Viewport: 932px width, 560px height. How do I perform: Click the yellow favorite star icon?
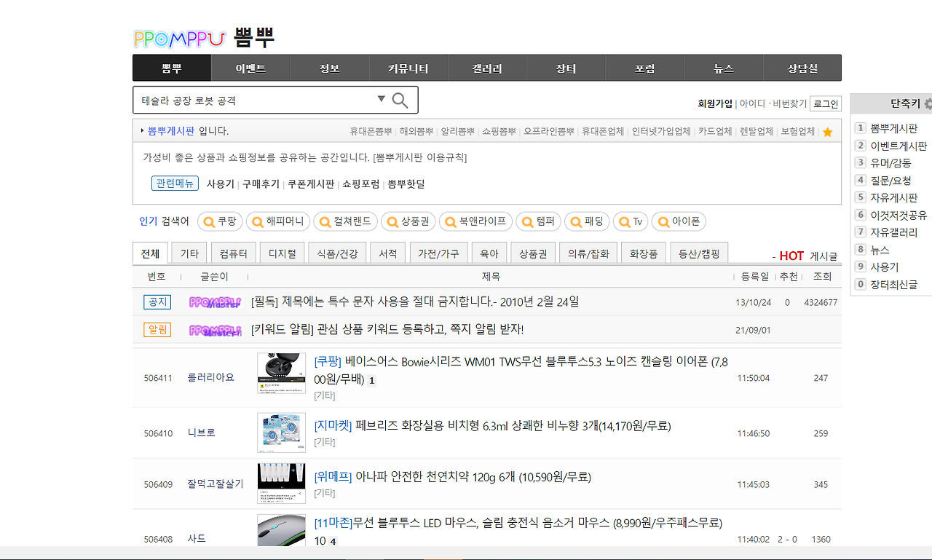click(x=827, y=132)
